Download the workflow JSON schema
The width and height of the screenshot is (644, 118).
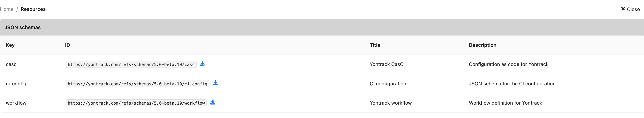(213, 102)
